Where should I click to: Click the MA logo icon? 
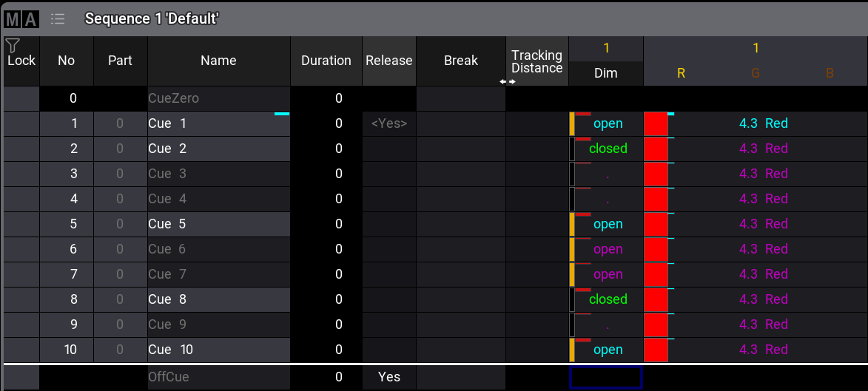click(21, 18)
